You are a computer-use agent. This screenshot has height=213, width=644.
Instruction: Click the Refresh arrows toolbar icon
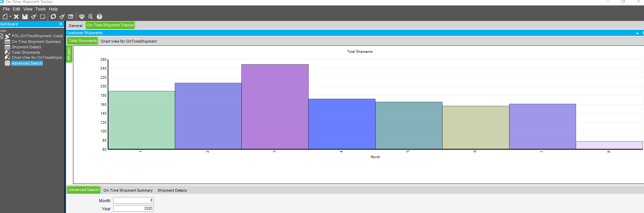[x=53, y=17]
